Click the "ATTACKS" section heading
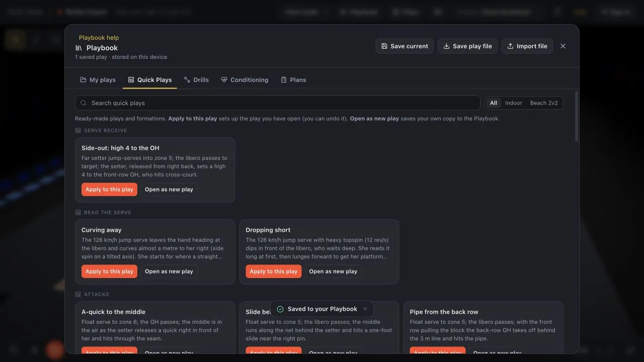The image size is (644, 362). [x=97, y=295]
